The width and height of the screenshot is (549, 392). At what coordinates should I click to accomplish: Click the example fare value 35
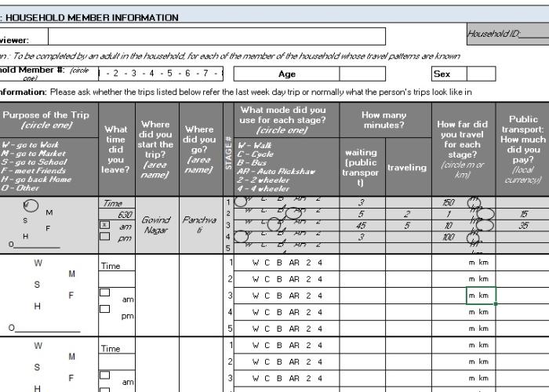tap(522, 226)
